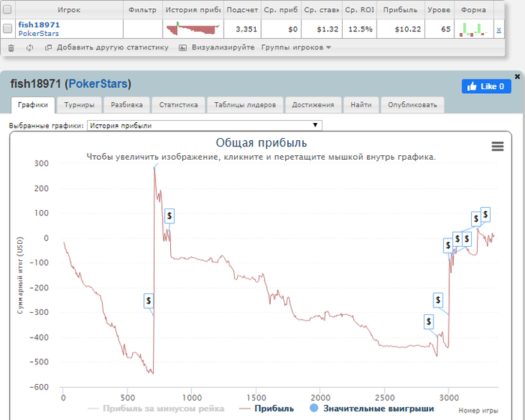
Task: Sort by the Прибыль column header
Action: click(x=400, y=10)
